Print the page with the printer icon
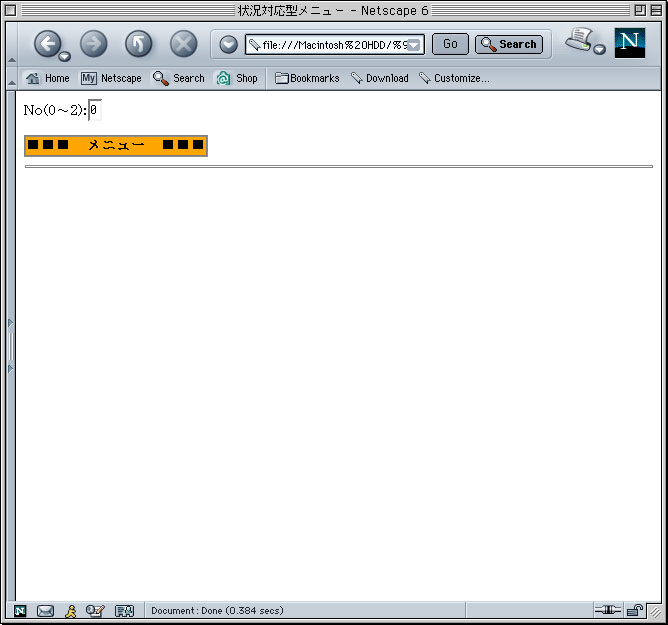 (x=579, y=40)
